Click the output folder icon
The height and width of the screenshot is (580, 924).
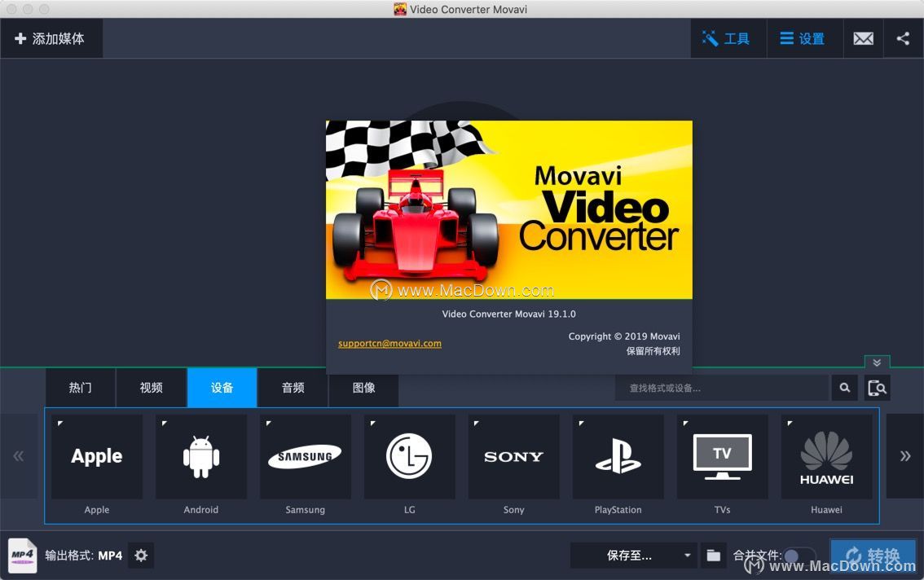tap(714, 556)
